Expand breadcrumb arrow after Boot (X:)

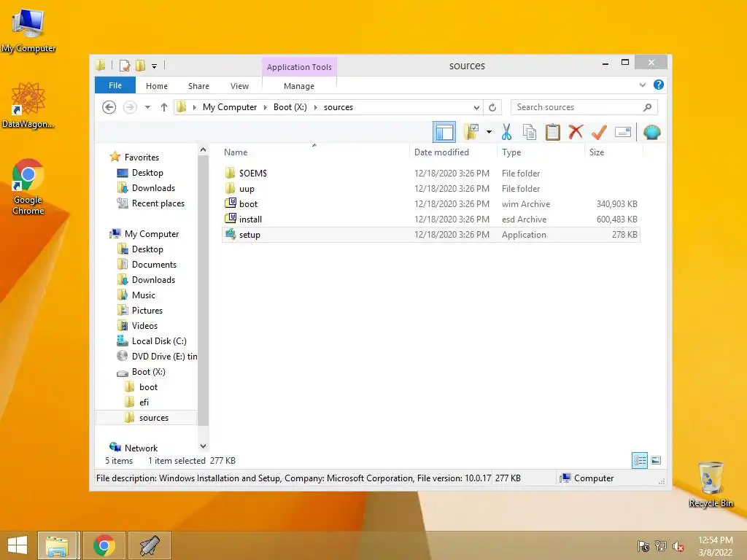[315, 108]
